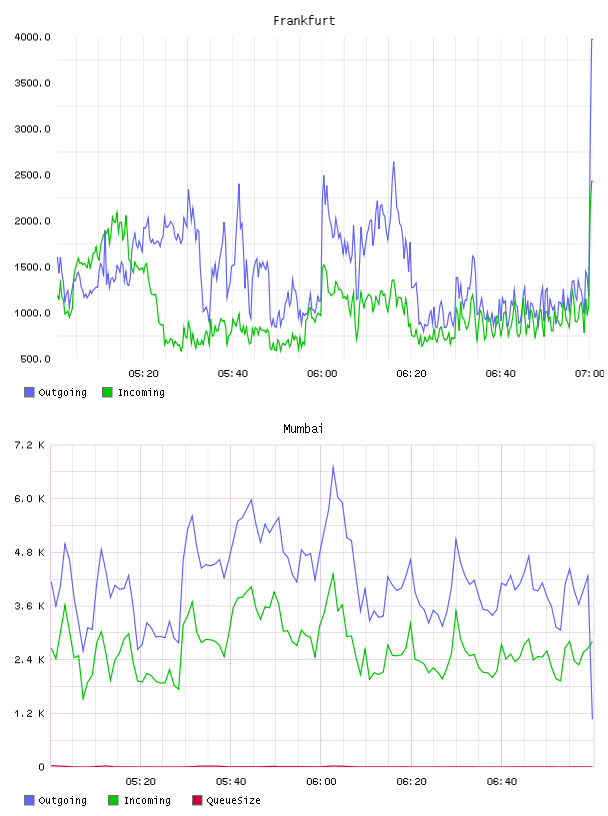Click the Outgoing label in Frankfurt legend

pos(62,393)
